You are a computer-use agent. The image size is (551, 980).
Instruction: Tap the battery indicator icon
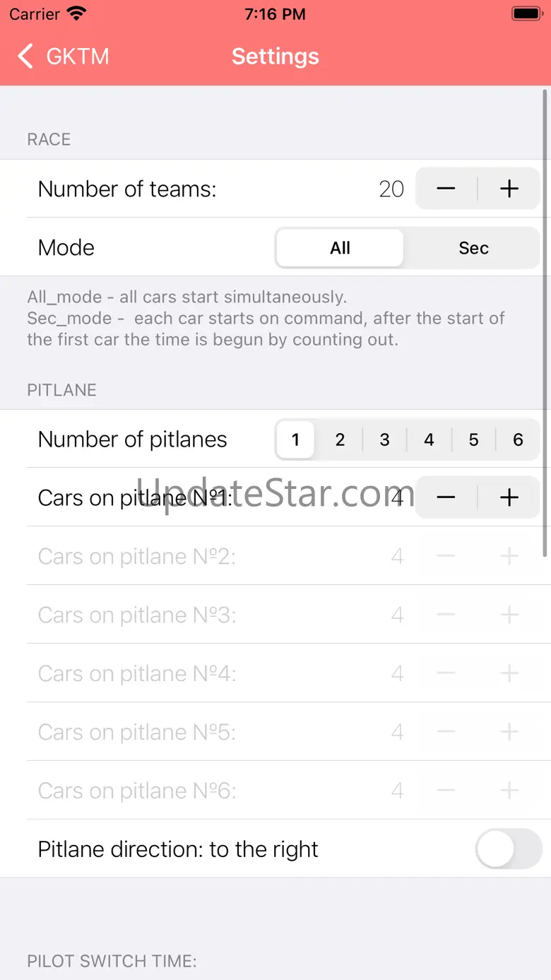tap(526, 14)
